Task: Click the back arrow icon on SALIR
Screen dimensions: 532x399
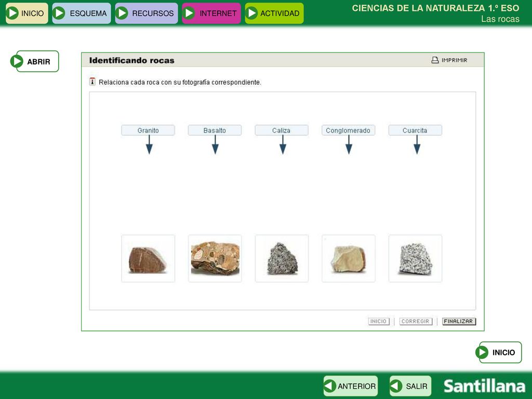Action: pyautogui.click(x=396, y=386)
